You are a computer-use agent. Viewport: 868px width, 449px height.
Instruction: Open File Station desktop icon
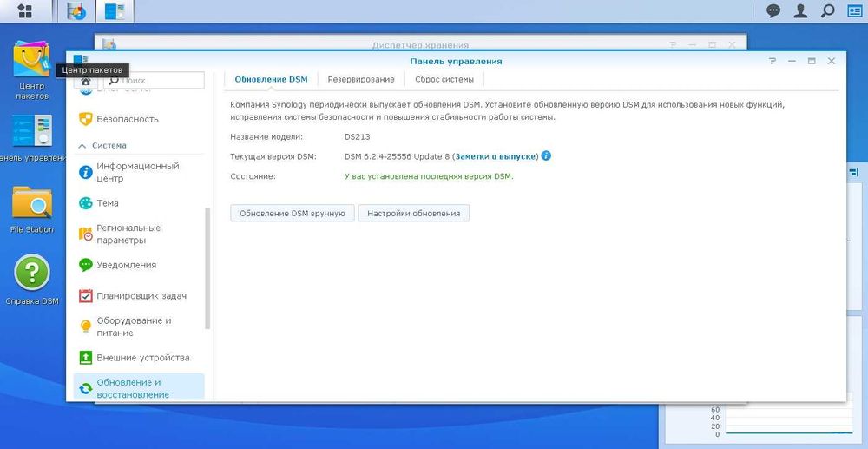pyautogui.click(x=31, y=210)
